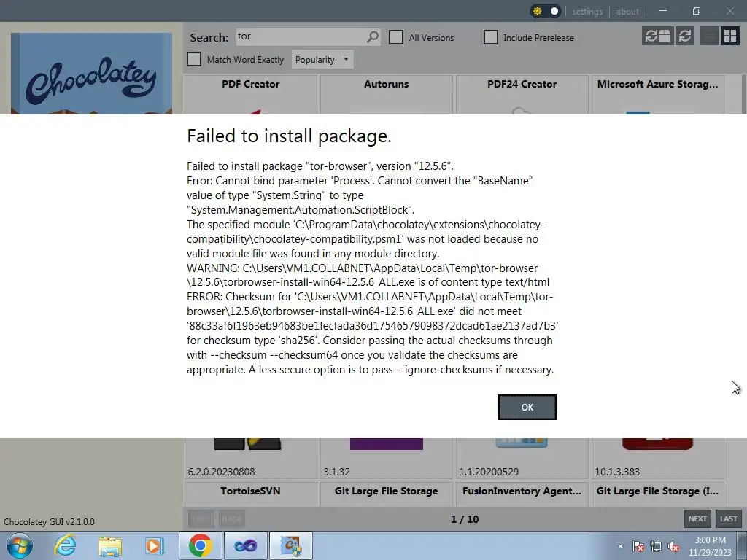Select the PDF Creator package tile

tap(251, 94)
